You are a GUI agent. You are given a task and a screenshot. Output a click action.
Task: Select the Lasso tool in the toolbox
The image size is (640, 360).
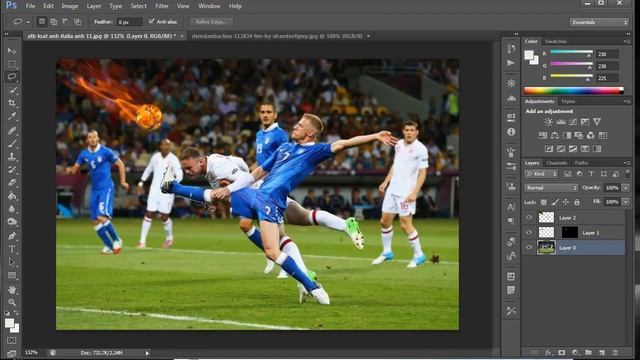pos(12,77)
